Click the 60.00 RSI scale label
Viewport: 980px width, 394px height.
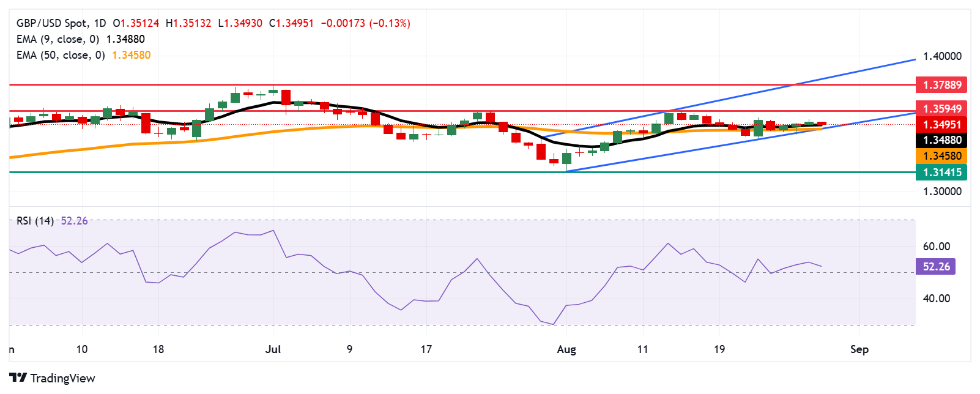pos(936,247)
